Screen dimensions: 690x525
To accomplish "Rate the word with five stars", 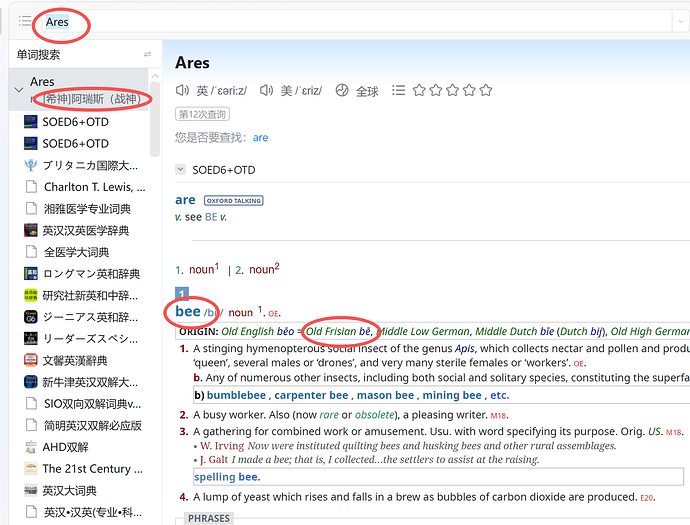I will coord(485,91).
